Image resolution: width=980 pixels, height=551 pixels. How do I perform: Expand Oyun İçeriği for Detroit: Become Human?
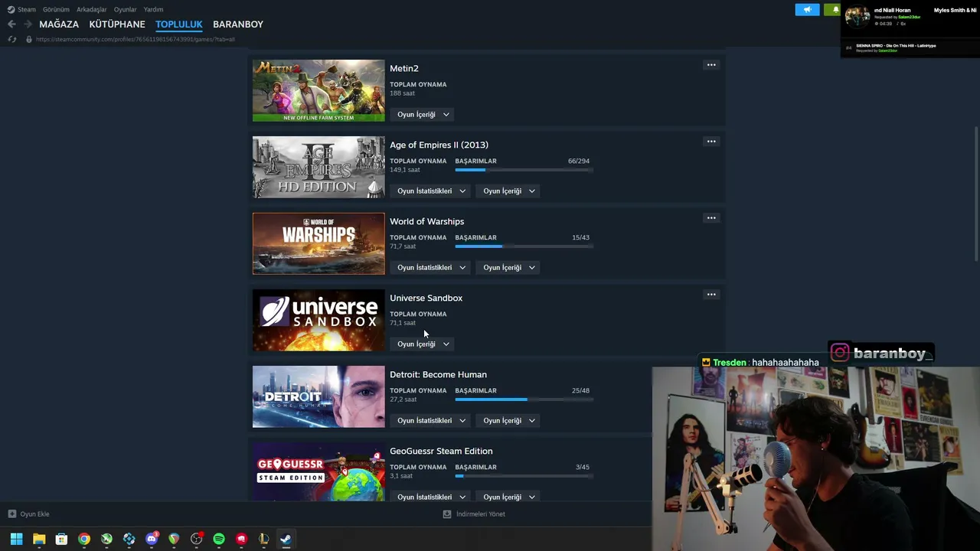509,421
